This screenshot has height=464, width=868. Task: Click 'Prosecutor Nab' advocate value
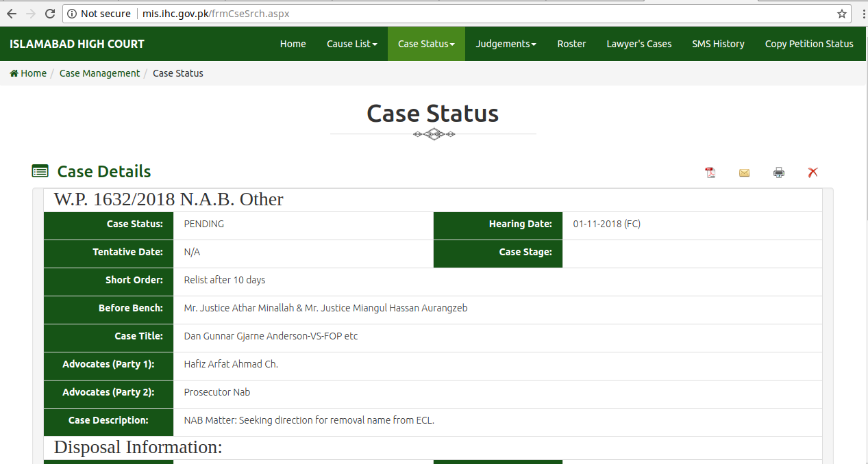(217, 392)
